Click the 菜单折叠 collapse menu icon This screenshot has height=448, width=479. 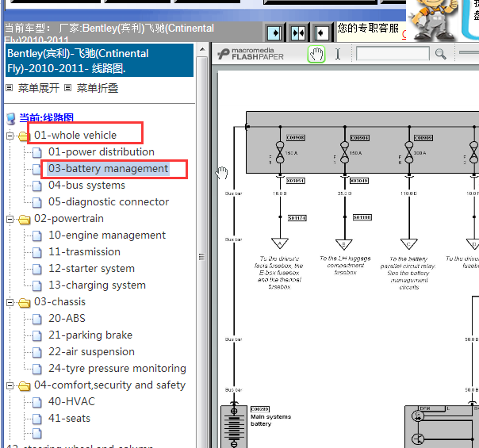(68, 88)
